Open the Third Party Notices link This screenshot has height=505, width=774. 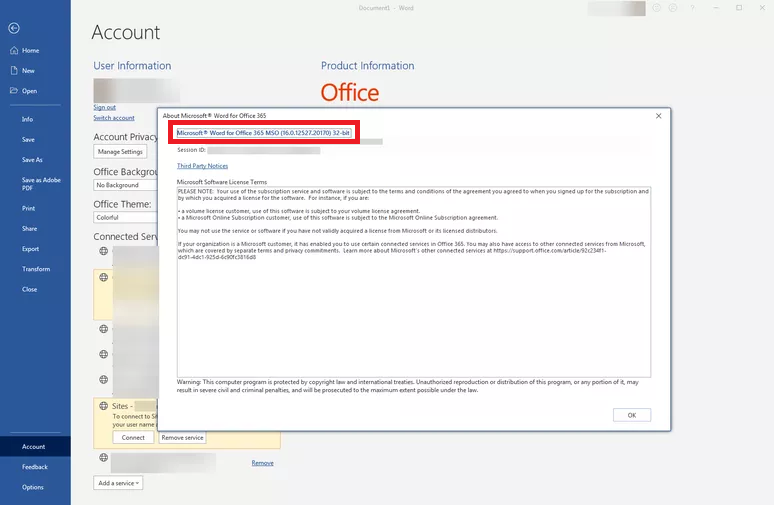click(202, 166)
